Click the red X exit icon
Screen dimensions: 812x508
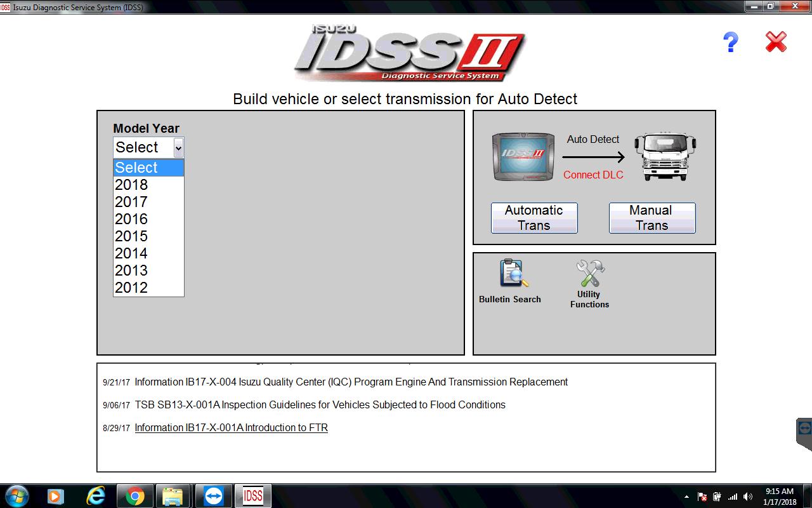pyautogui.click(x=776, y=43)
